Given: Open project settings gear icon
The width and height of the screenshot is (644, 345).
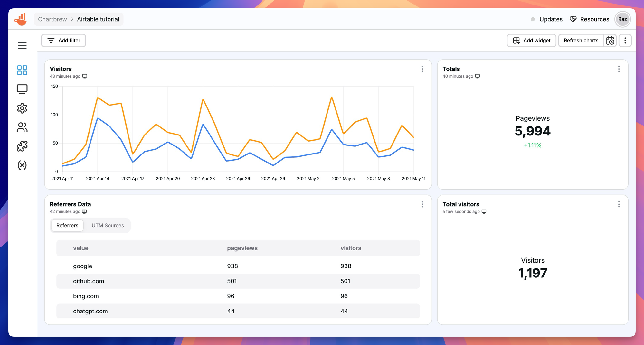Looking at the screenshot, I should [x=22, y=108].
